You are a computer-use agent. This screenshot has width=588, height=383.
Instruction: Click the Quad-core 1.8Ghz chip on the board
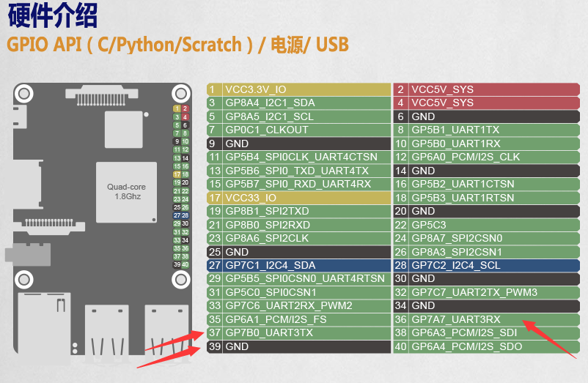[x=127, y=192]
